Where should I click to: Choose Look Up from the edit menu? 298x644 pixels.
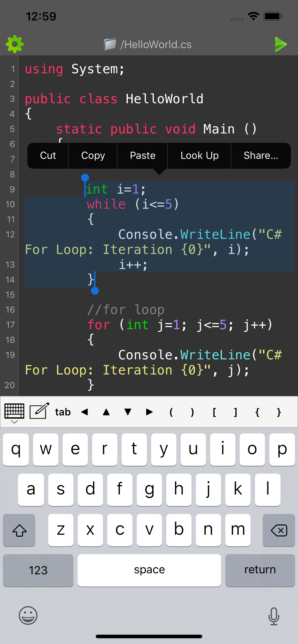coord(199,155)
